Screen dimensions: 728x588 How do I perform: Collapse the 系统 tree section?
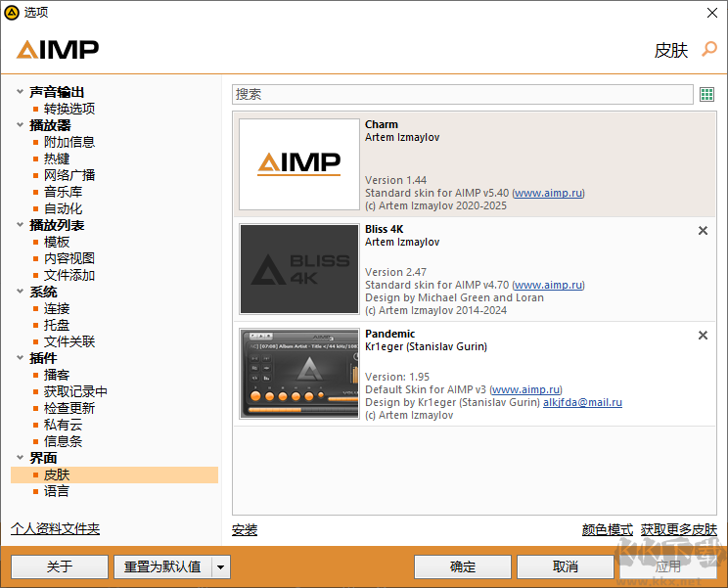pyautogui.click(x=20, y=292)
